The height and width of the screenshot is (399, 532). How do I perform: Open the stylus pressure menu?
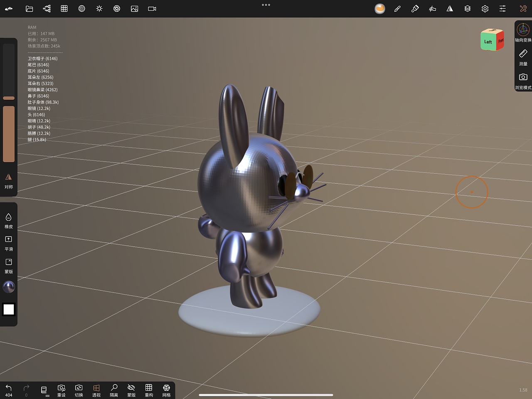(x=433, y=9)
